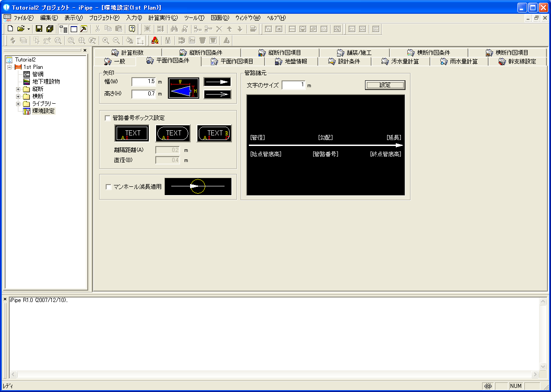
Task: Click the 幅(W) input field
Action: click(x=144, y=82)
